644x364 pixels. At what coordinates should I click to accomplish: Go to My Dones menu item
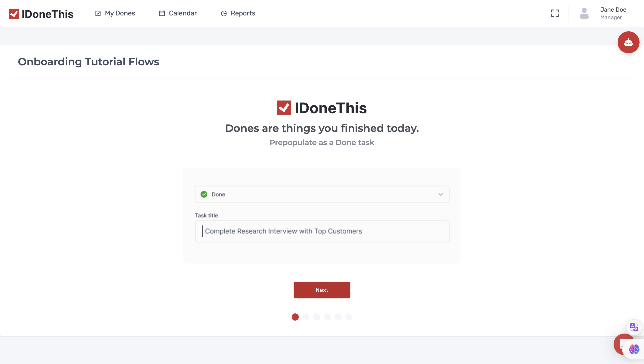[120, 13]
